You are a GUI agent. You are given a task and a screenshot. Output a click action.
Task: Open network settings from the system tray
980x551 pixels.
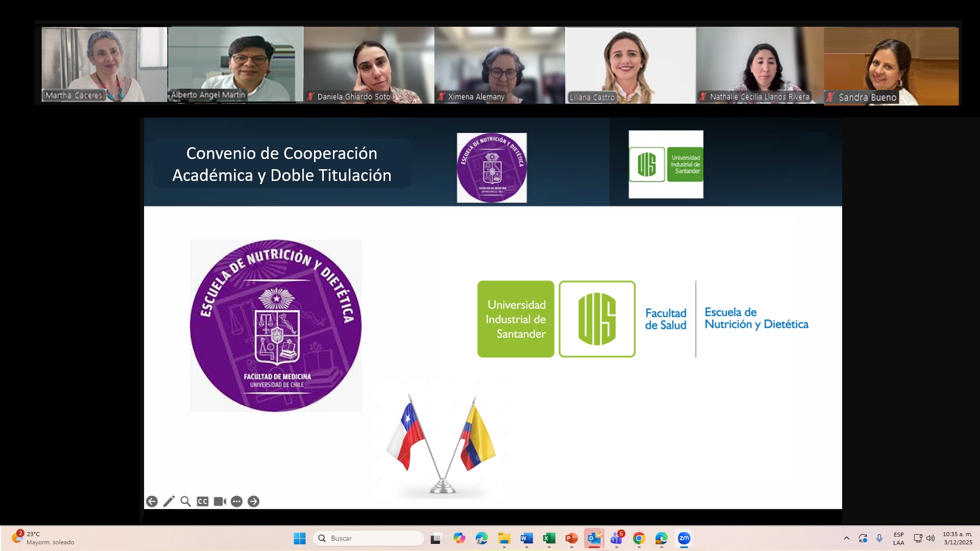coord(918,538)
